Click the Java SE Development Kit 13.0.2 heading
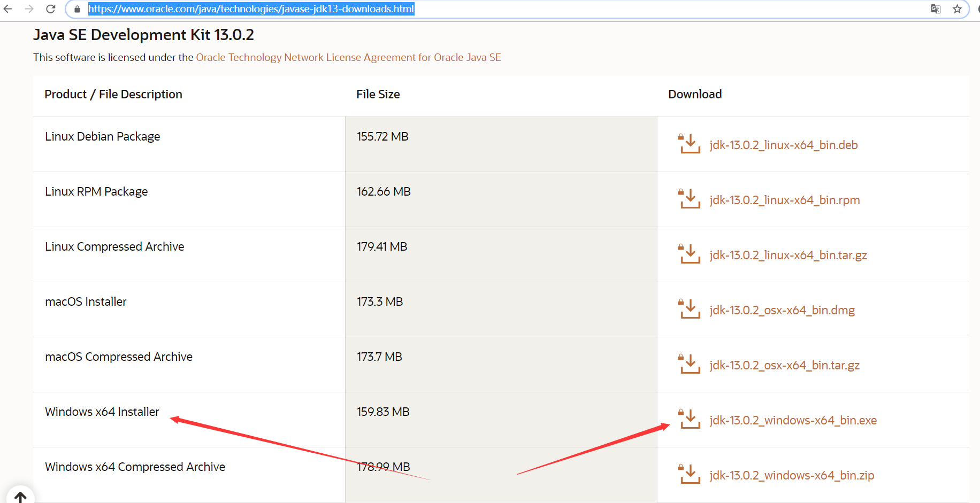The image size is (980, 503). (x=143, y=35)
